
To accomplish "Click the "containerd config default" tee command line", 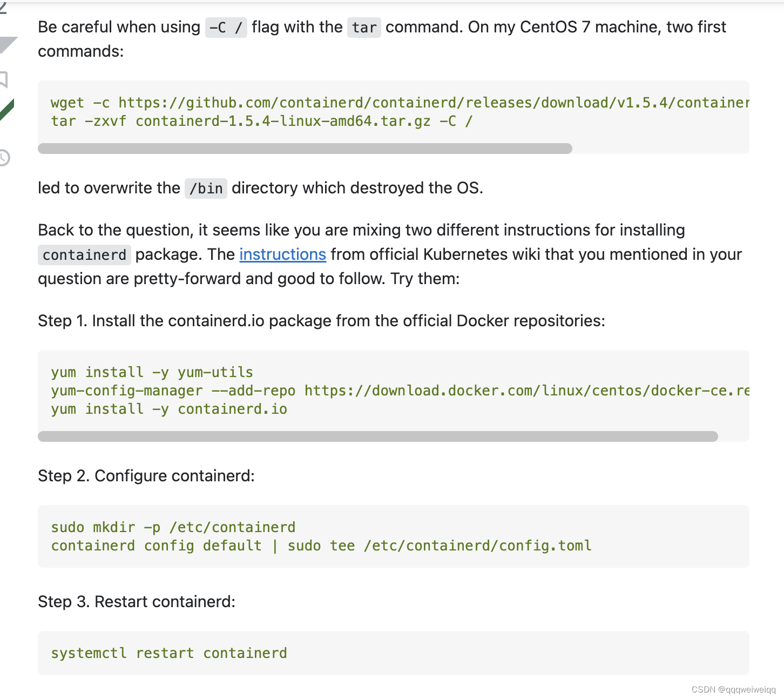I will pyautogui.click(x=321, y=546).
